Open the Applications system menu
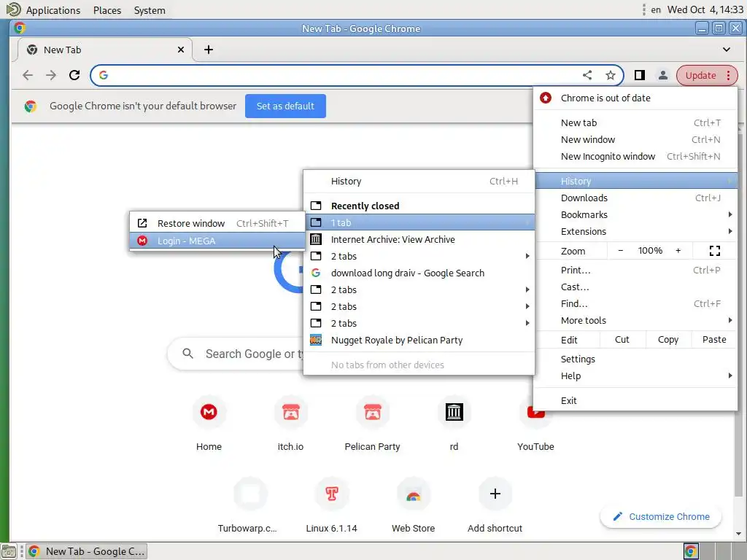 pos(53,10)
